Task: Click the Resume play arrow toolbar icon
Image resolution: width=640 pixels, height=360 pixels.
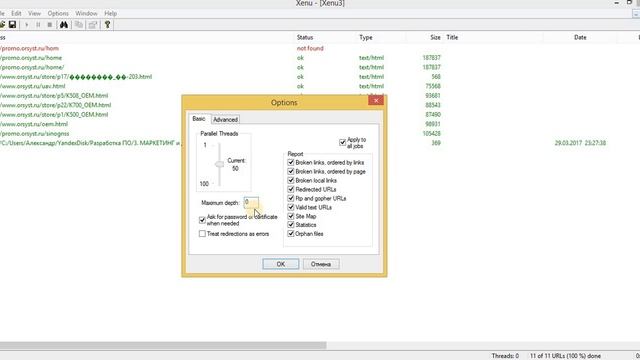Action: coord(27,25)
